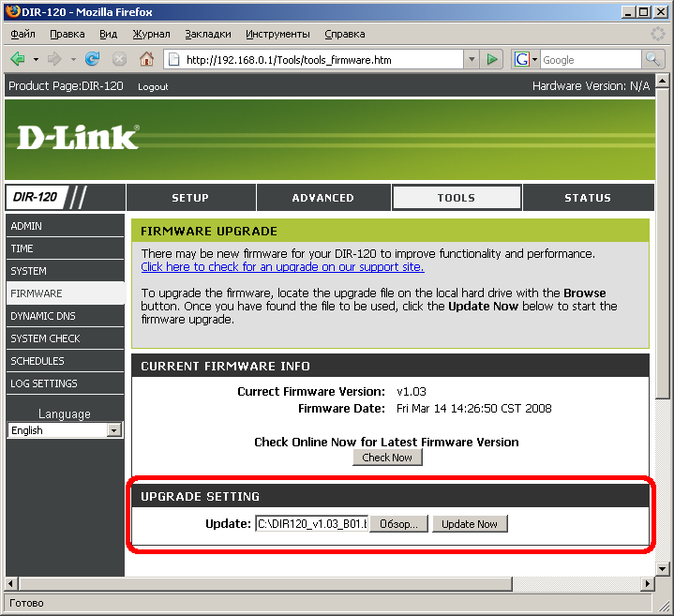This screenshot has width=674, height=616.
Task: Select the FIRMWARE sidebar item
Action: tap(65, 293)
